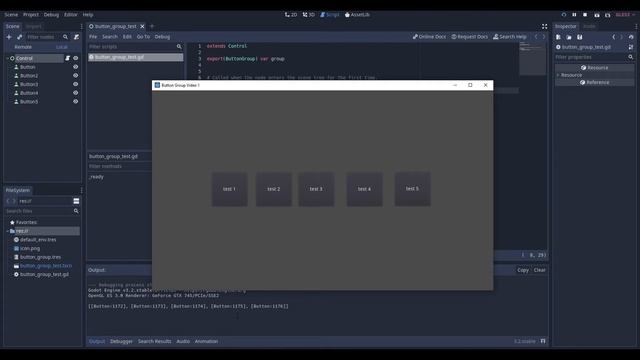Click the attach script icon in Scene dock
Viewport: 640px width, 360px height.
pos(76,37)
